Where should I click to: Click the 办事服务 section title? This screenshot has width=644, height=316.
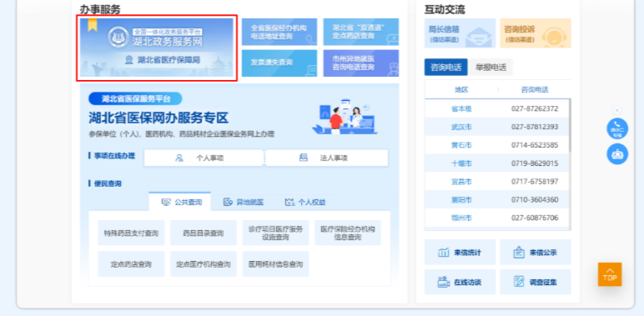[x=100, y=9]
